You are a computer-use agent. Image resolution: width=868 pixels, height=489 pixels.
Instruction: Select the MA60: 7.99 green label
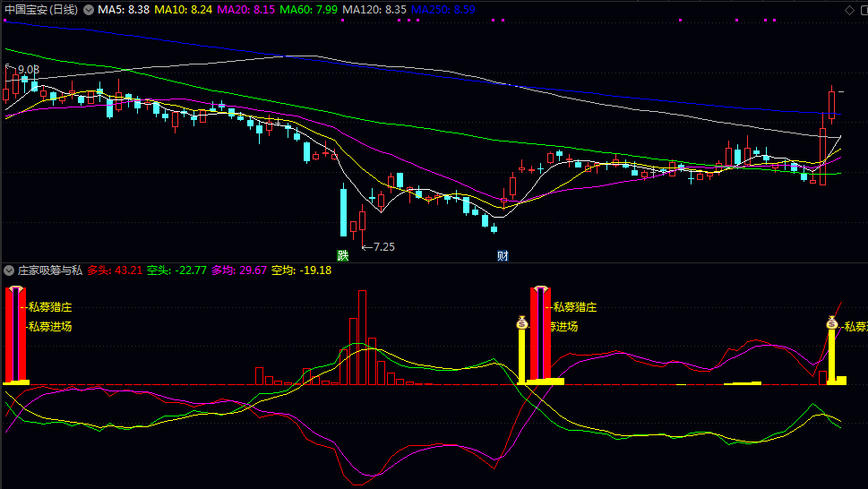point(308,10)
